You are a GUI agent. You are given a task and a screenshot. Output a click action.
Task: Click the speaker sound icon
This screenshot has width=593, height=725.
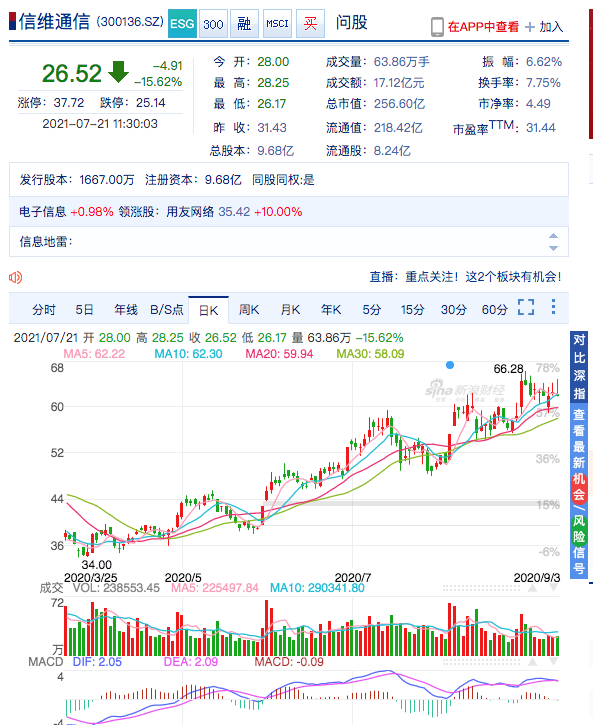tap(15, 277)
